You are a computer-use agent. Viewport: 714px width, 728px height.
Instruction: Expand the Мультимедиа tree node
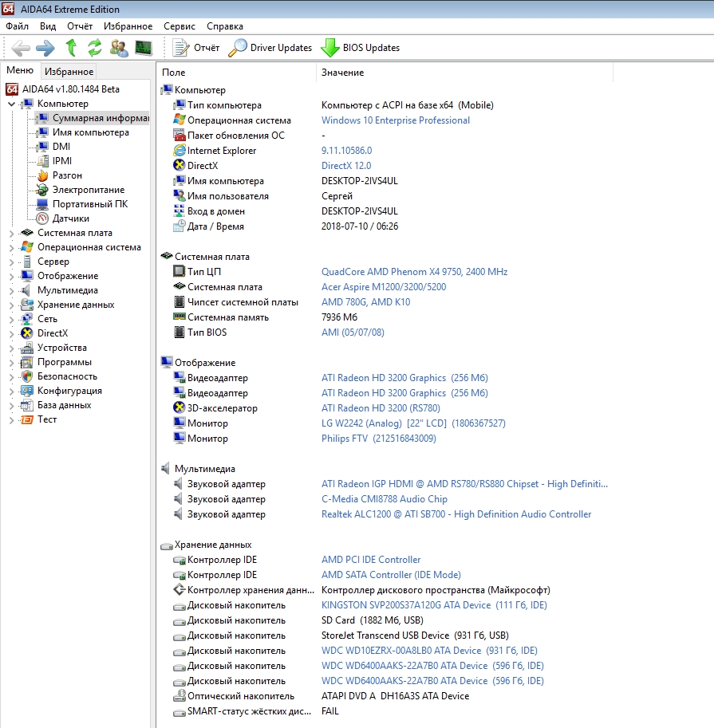[12, 291]
